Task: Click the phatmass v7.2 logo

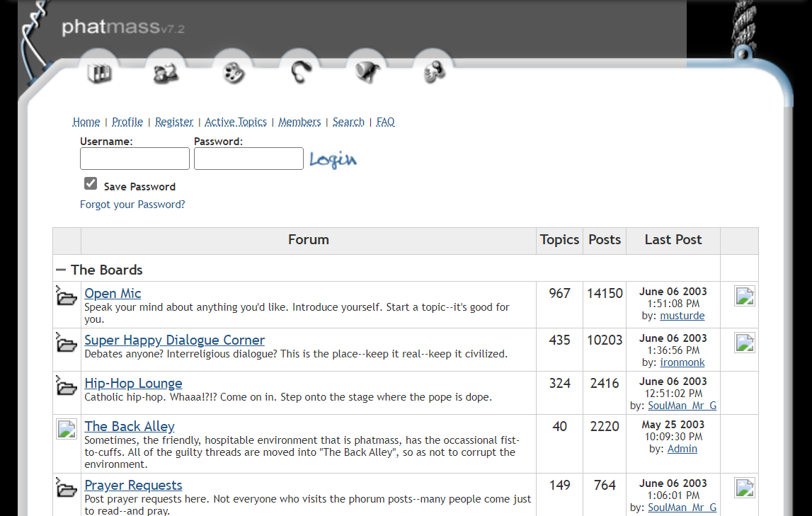Action: (x=123, y=27)
